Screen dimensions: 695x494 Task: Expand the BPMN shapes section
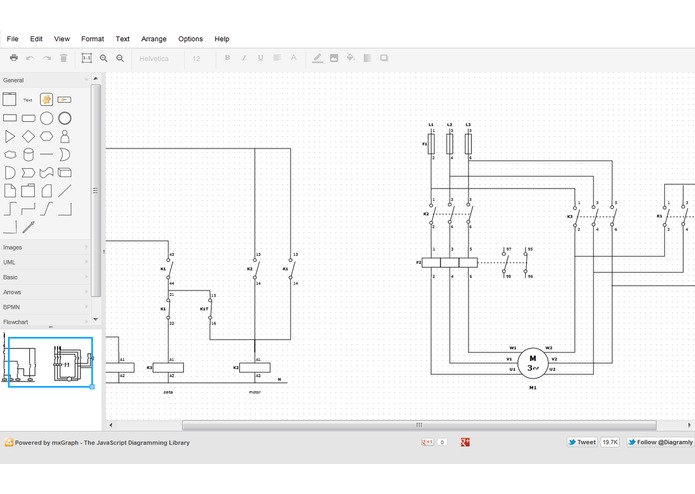point(45,307)
